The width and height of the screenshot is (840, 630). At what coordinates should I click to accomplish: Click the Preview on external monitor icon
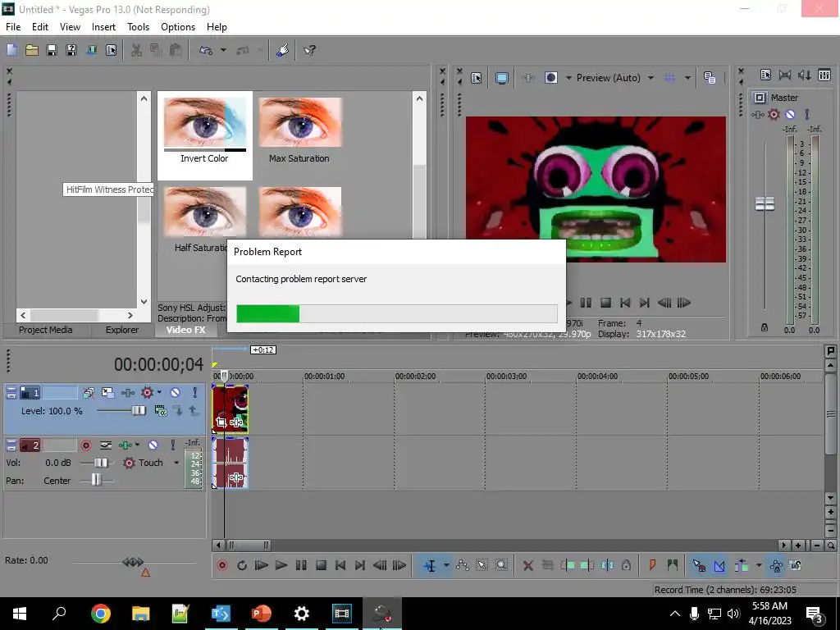click(501, 78)
